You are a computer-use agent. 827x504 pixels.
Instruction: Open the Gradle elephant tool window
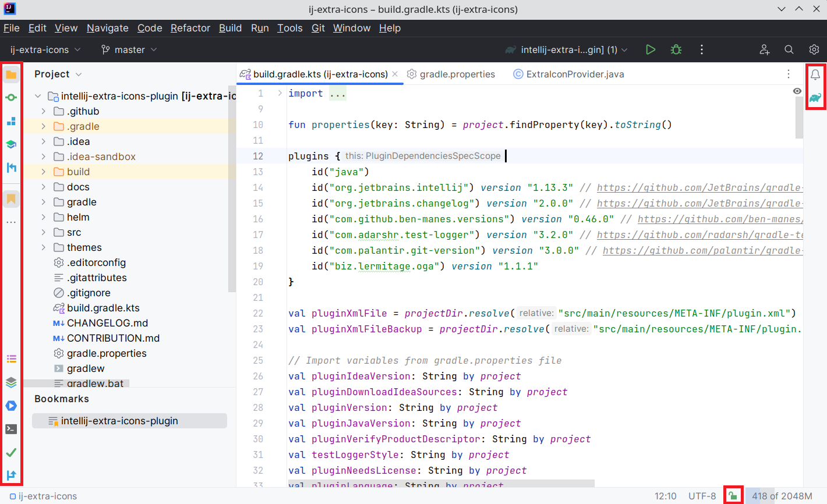(815, 98)
